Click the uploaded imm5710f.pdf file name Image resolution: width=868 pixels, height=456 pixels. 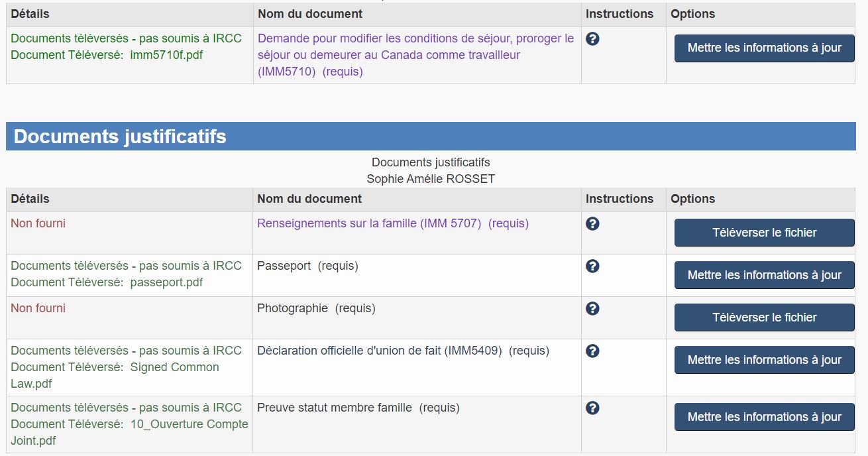[x=167, y=55]
